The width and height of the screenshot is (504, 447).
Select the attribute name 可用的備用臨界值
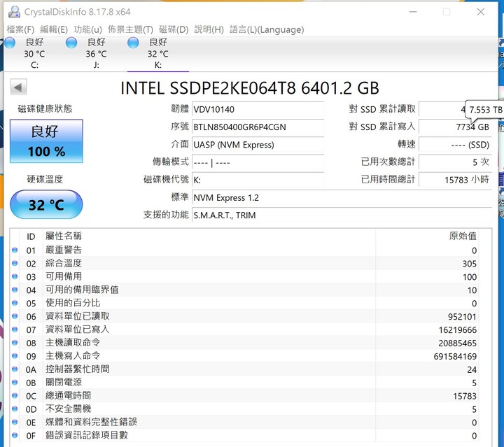click(82, 290)
